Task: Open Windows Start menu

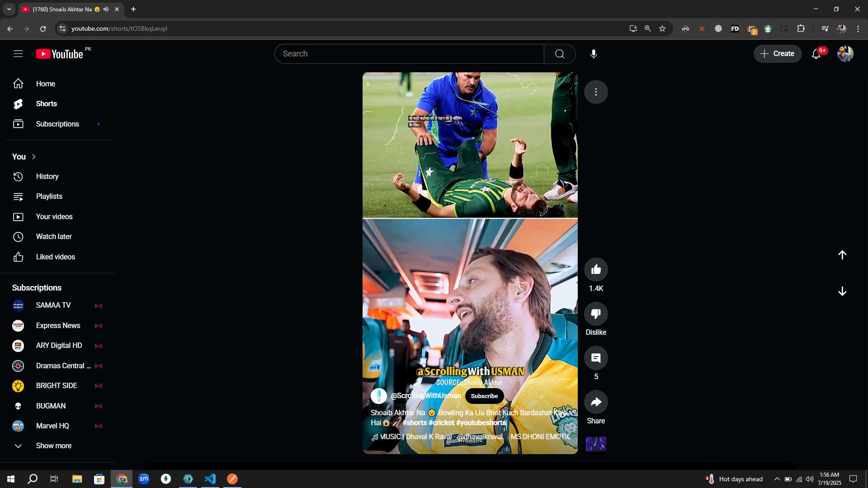Action: pyautogui.click(x=11, y=479)
